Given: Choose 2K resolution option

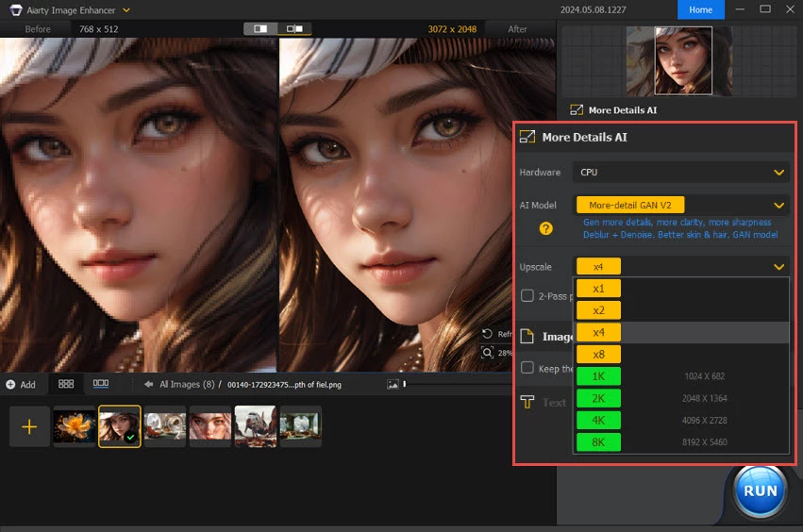Looking at the screenshot, I should point(598,398).
